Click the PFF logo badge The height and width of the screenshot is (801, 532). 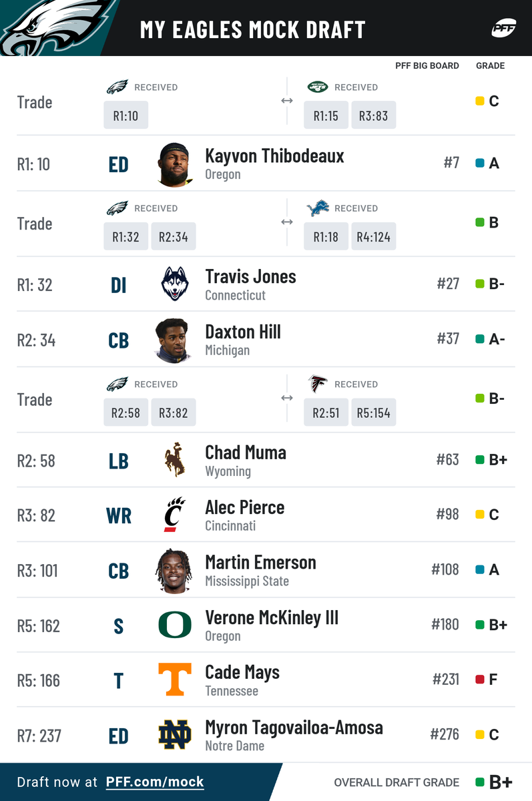(x=504, y=29)
